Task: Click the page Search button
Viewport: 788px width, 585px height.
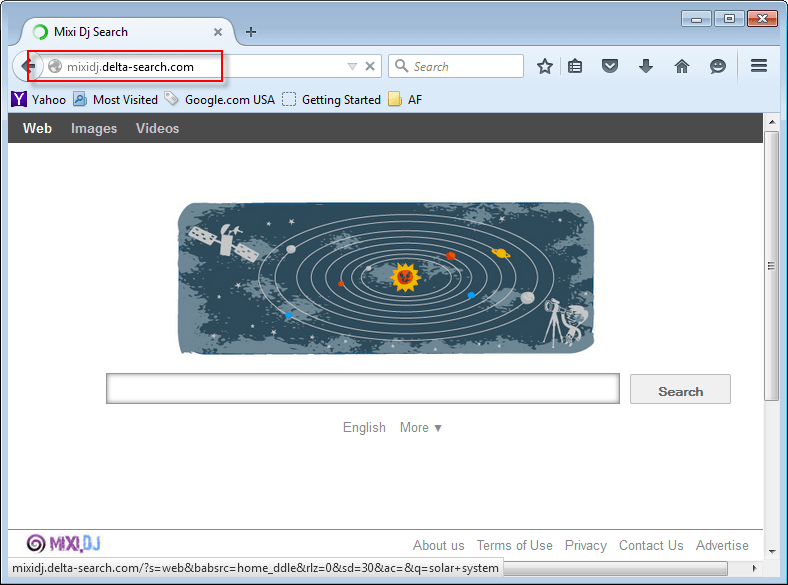Action: (x=680, y=389)
